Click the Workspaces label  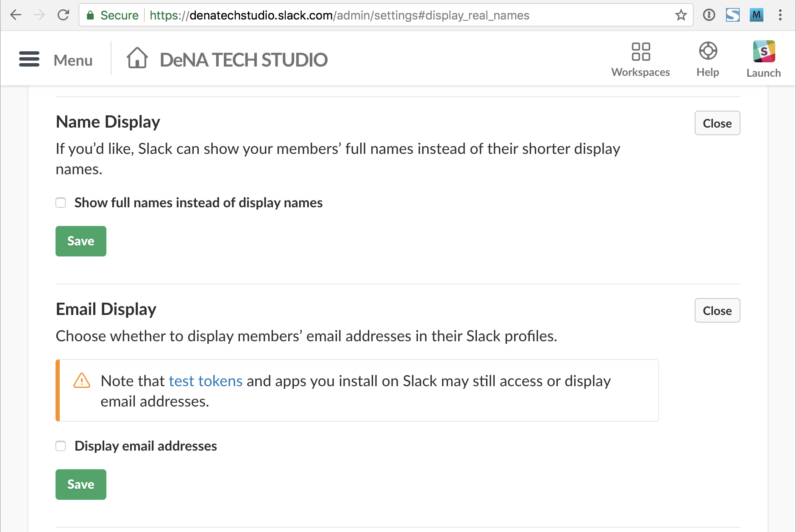click(640, 72)
